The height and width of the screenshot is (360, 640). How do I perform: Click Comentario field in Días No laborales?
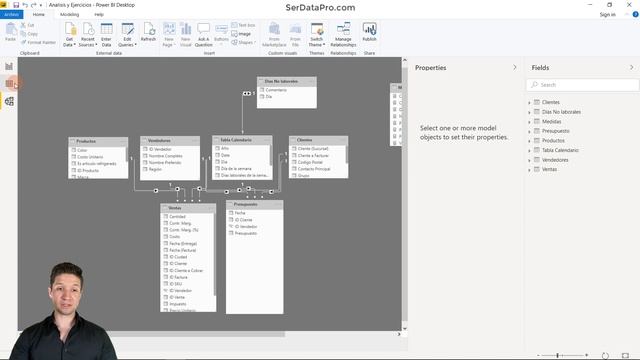(276, 90)
